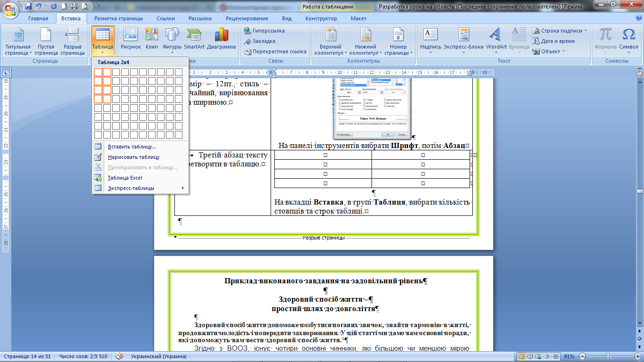Toggle the ruler button above scrollbar
Viewport: 644px width, 362px height.
coord(640,73)
